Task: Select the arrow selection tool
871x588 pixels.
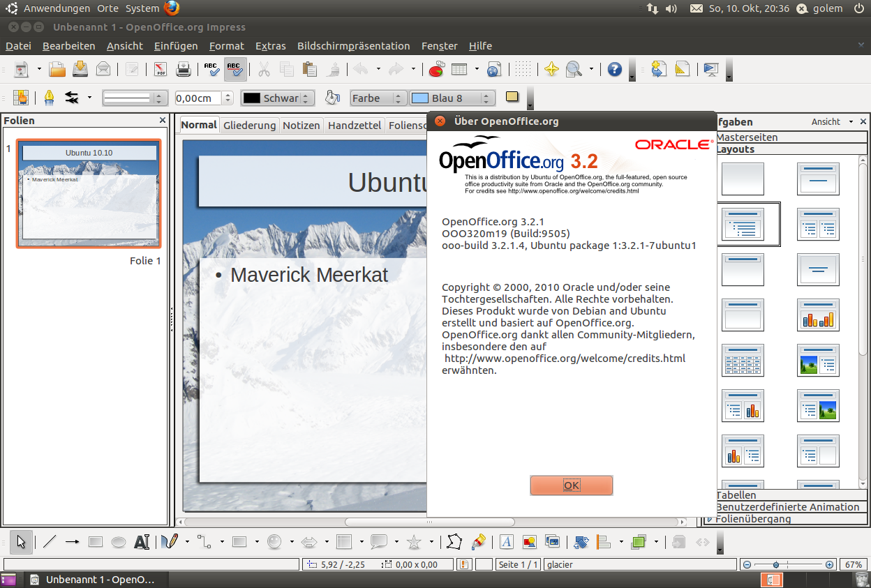Action: click(x=21, y=541)
